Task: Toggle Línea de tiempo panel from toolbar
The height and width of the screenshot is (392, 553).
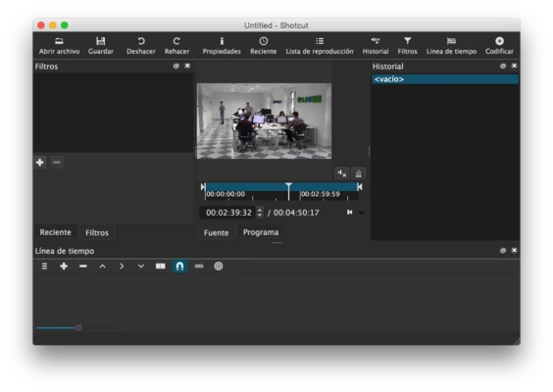Action: [451, 46]
